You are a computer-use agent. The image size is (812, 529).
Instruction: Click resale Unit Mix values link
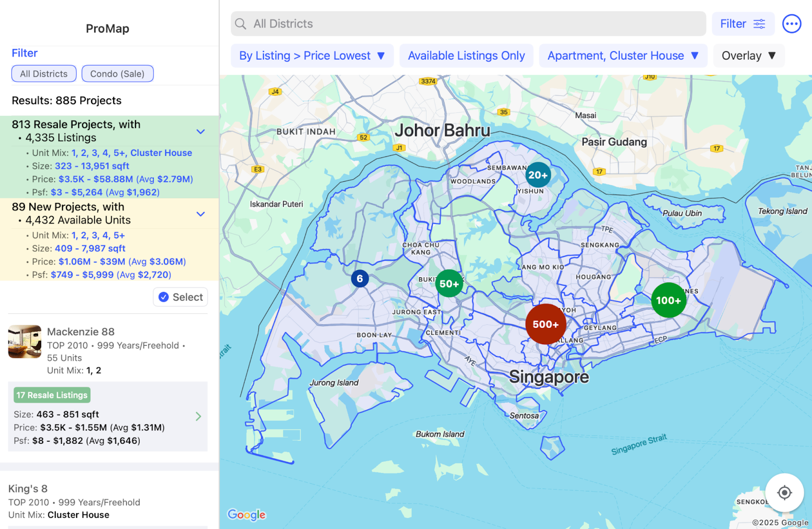pos(131,153)
